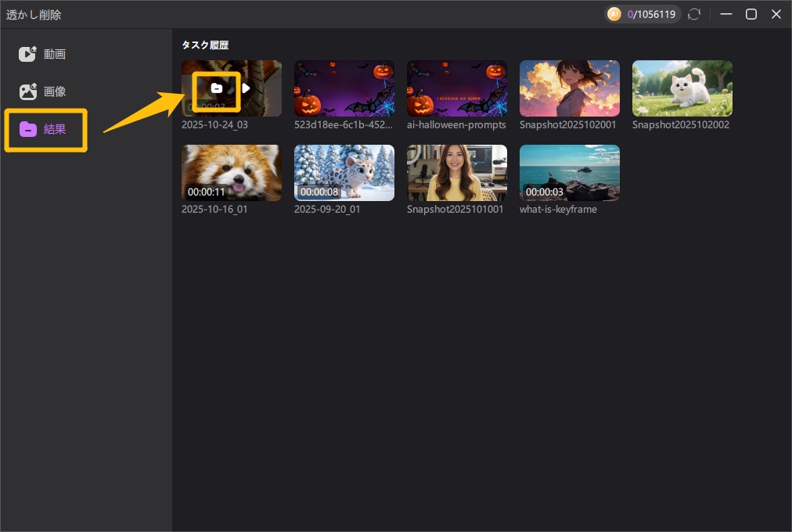Screen dimensions: 792x532
Task: Switch to the 画像 tab
Action: (x=54, y=92)
